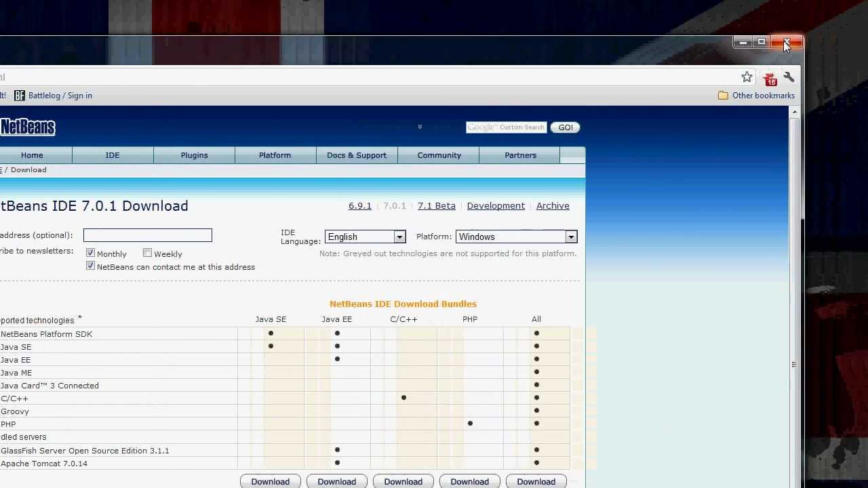Toggle the Monthly newsletter checkbox

pyautogui.click(x=90, y=253)
